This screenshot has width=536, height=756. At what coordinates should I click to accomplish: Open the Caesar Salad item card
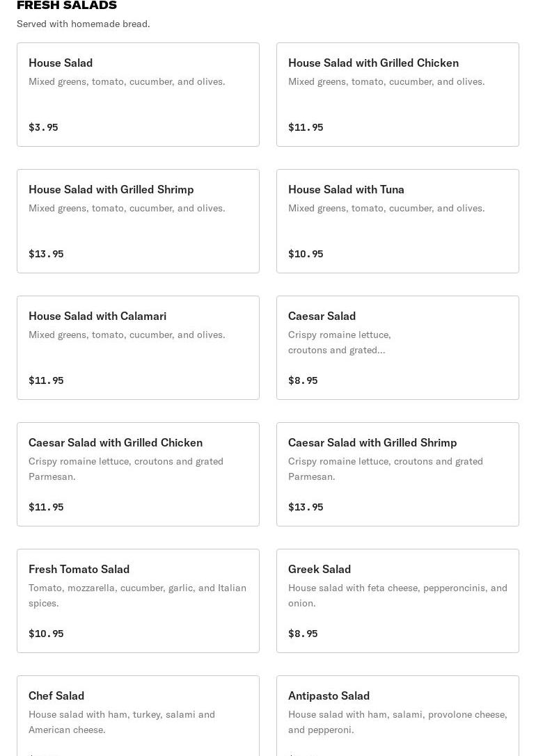[397, 348]
